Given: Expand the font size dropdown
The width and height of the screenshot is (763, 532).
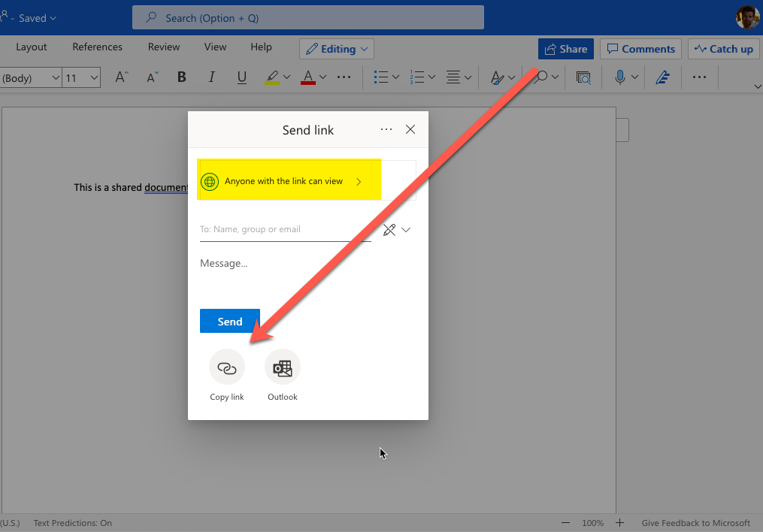Looking at the screenshot, I should point(94,77).
